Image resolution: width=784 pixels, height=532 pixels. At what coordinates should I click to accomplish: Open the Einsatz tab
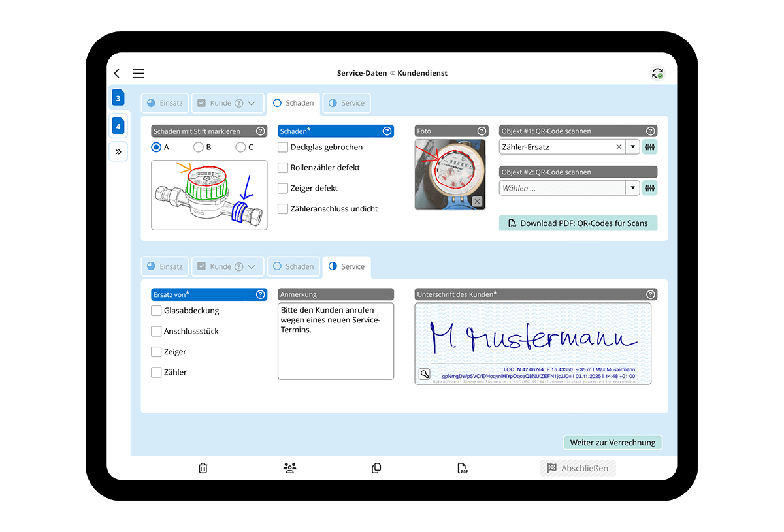165,102
